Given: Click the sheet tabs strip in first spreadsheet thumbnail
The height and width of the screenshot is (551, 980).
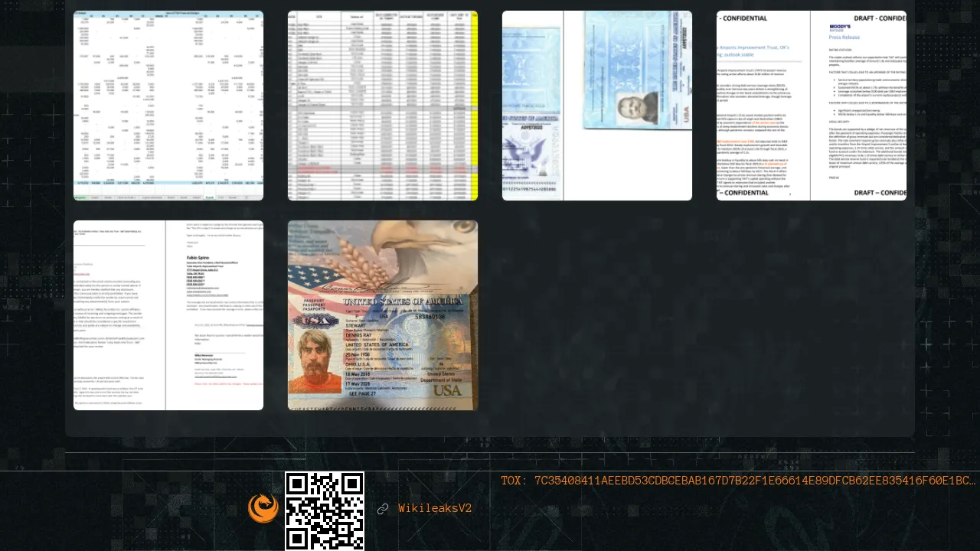Looking at the screenshot, I should (168, 197).
